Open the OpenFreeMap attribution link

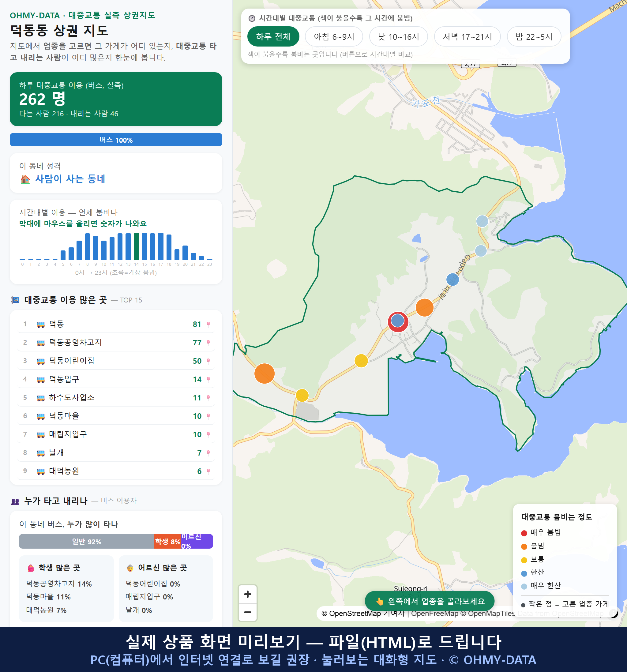coord(434,613)
